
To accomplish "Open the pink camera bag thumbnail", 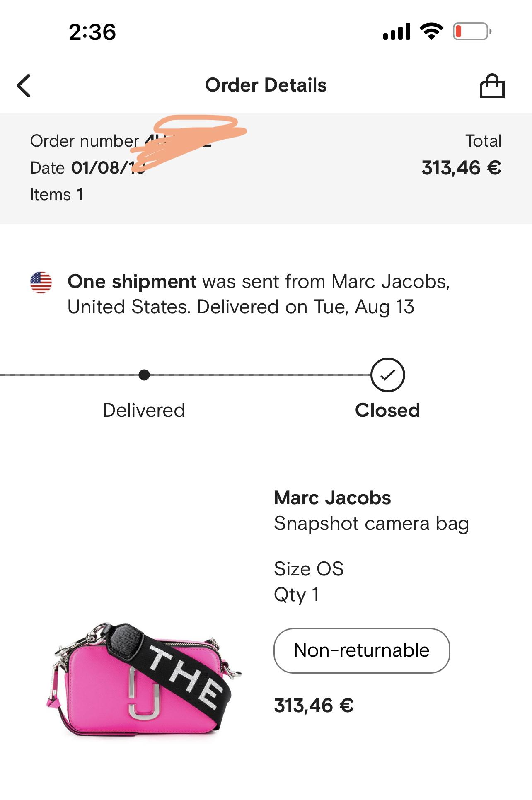I will pyautogui.click(x=143, y=679).
